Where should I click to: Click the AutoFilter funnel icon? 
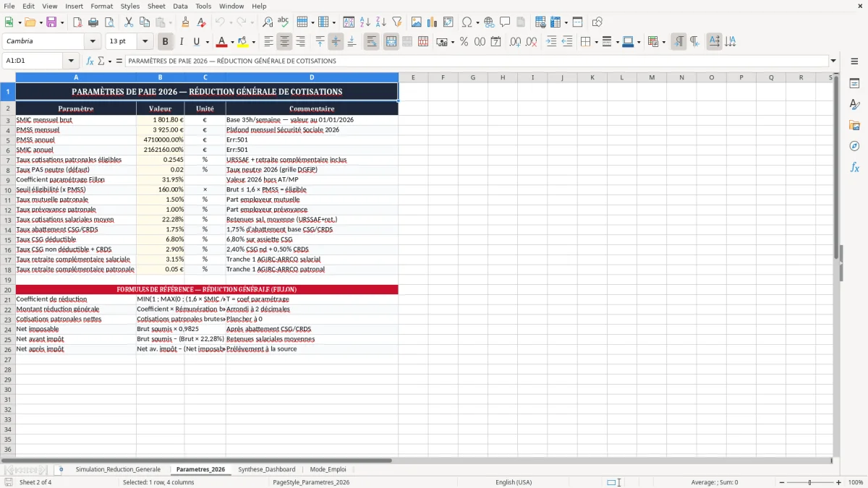tap(396, 22)
